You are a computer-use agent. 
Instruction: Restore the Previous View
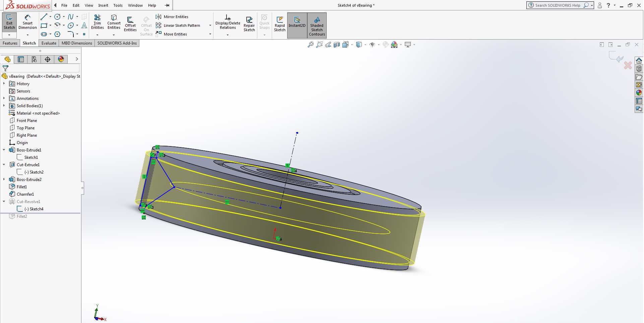(328, 45)
